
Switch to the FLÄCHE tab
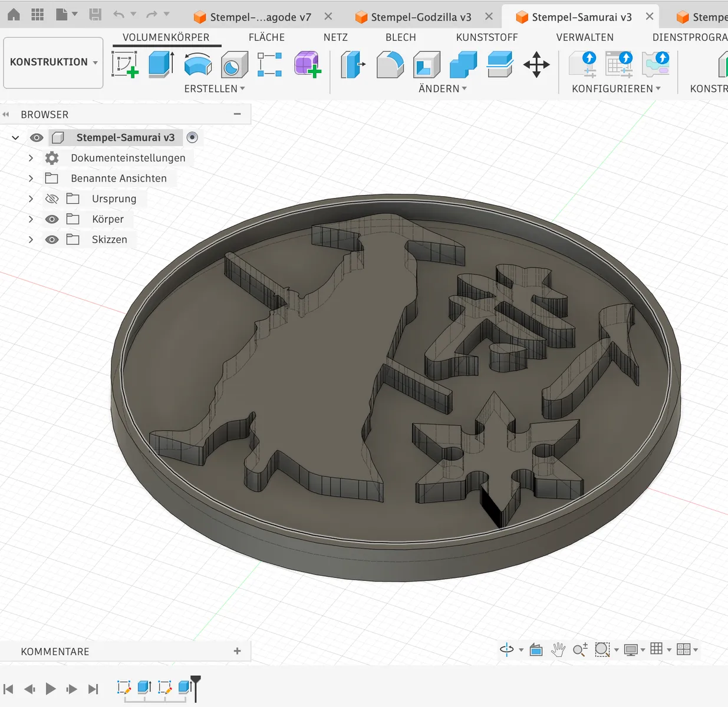(266, 37)
